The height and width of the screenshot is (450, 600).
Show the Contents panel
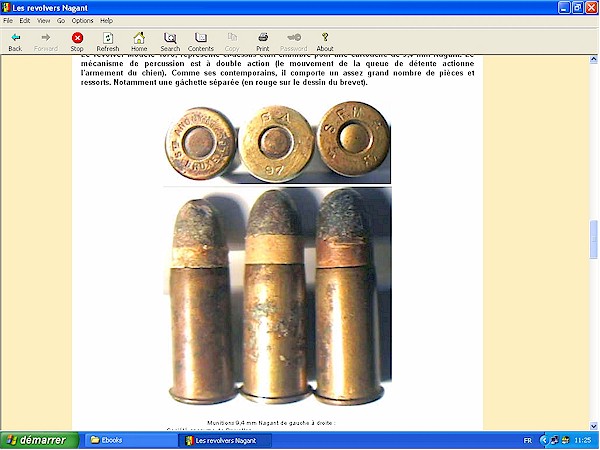(x=201, y=42)
